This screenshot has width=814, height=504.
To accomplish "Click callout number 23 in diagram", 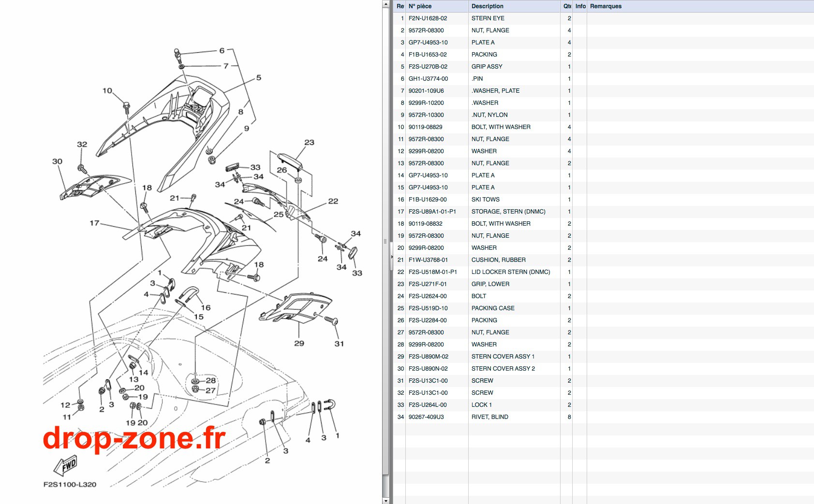I will pyautogui.click(x=309, y=142).
